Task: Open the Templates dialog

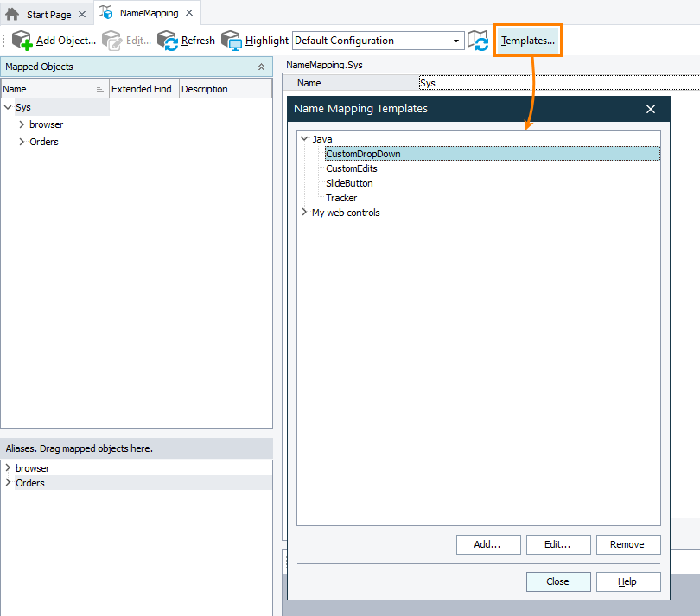Action: pos(527,40)
